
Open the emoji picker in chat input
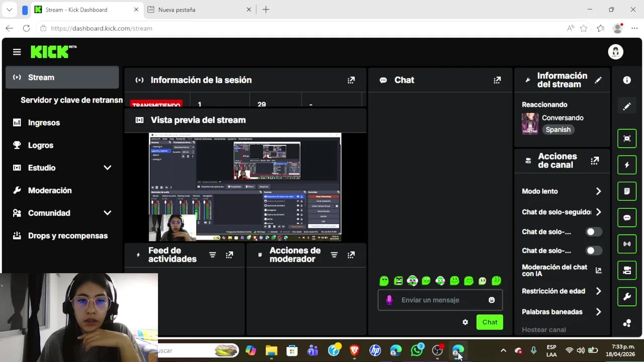pyautogui.click(x=492, y=300)
